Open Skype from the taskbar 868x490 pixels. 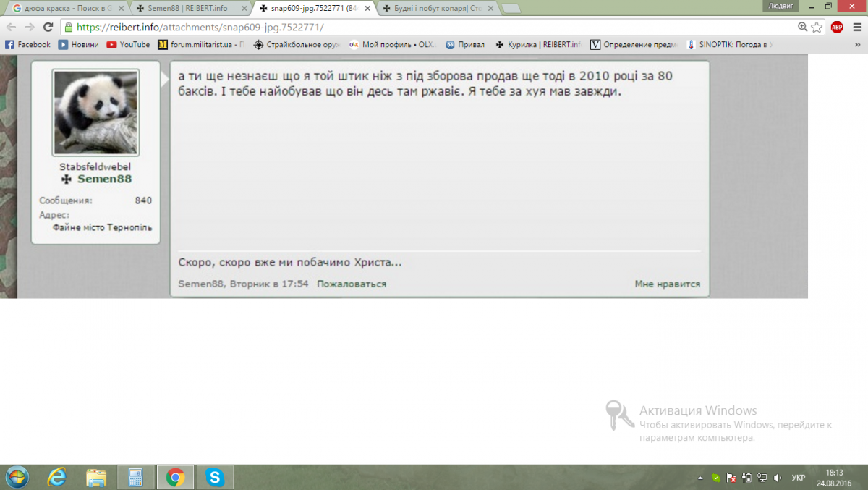click(215, 477)
